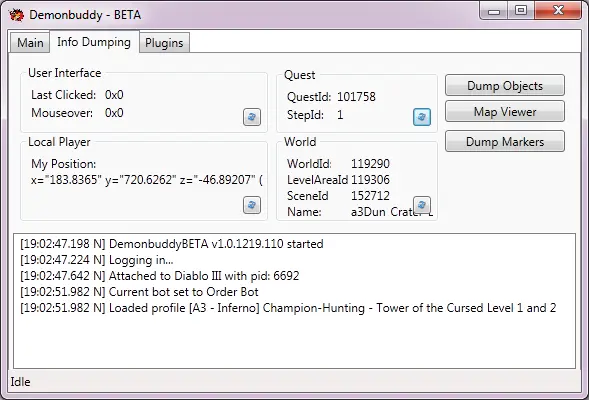Select the QuestId value 101758
This screenshot has height=400, width=589.
click(356, 97)
